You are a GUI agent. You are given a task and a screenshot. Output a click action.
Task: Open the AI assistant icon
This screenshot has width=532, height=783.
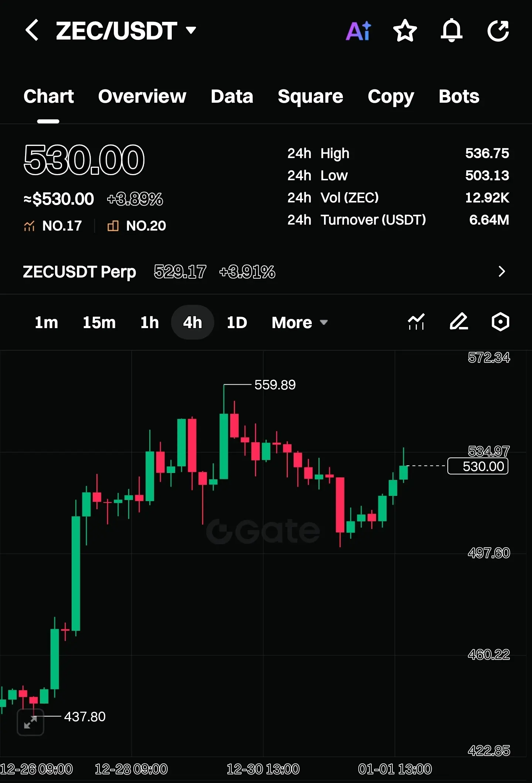(358, 31)
